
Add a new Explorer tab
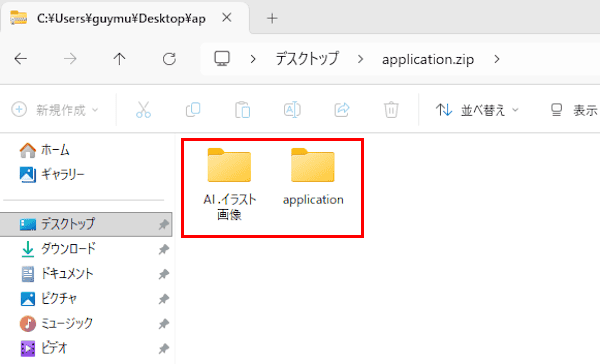coord(272,18)
